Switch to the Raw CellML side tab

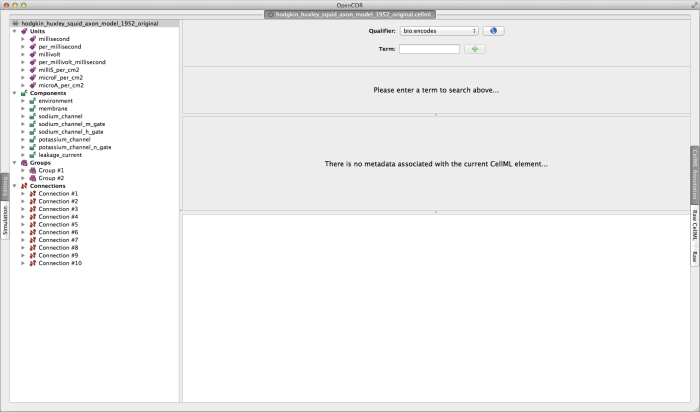(695, 225)
